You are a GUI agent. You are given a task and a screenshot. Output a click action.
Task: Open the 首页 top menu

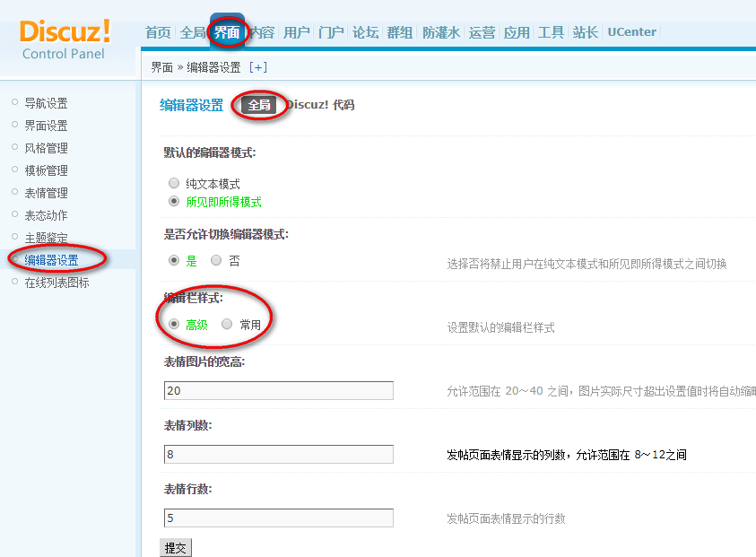click(158, 32)
